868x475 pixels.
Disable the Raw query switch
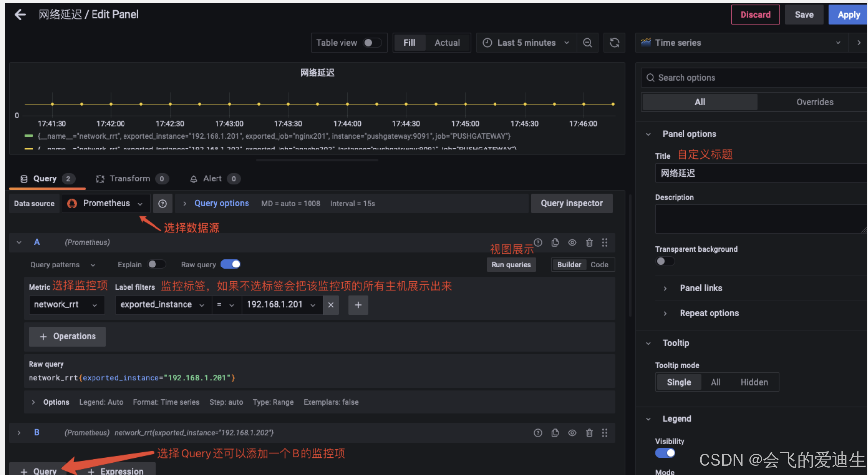230,265
